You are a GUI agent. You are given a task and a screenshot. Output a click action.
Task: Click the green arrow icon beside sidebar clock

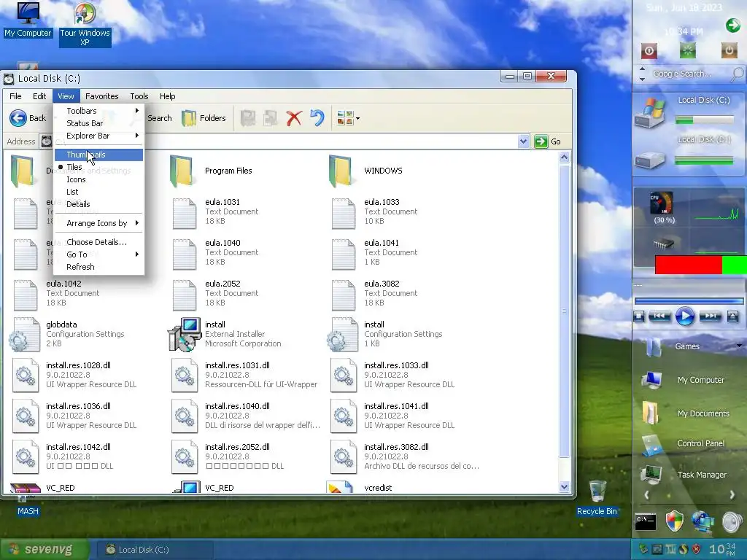732,25
